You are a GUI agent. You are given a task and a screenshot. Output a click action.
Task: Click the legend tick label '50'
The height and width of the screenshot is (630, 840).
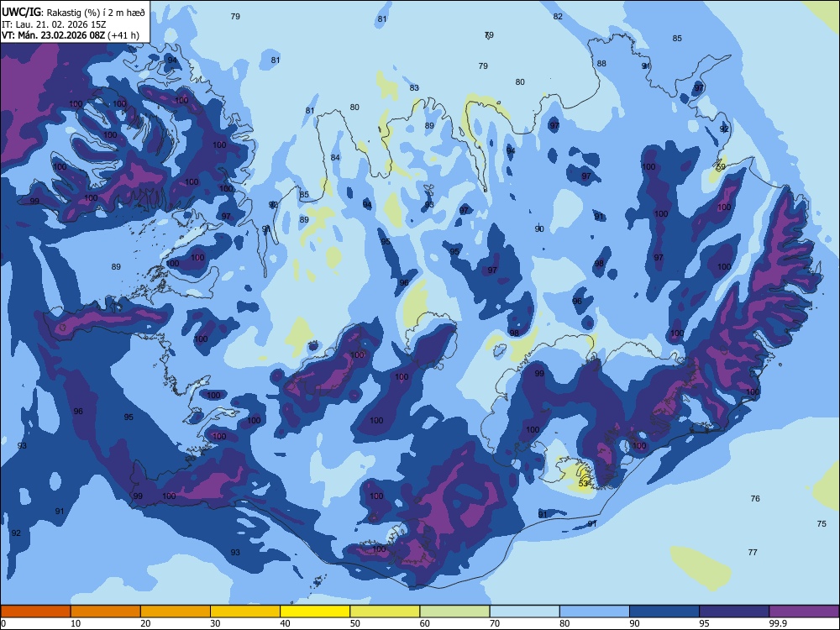pyautogui.click(x=354, y=623)
